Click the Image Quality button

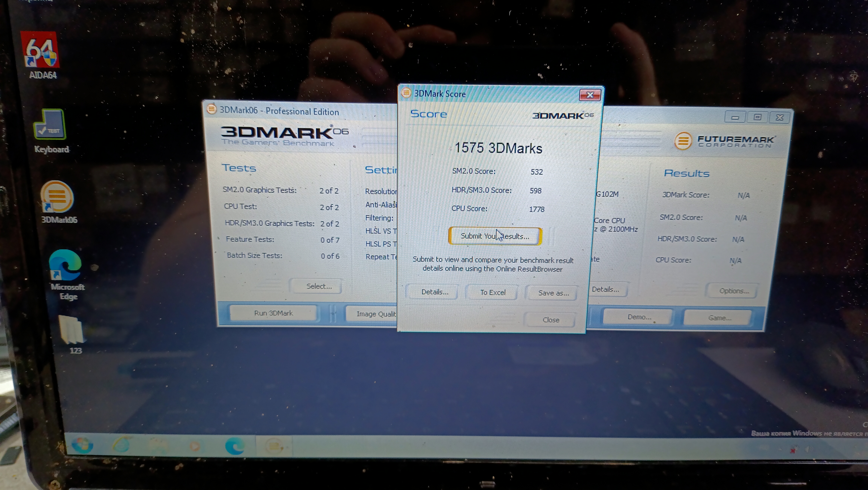coord(372,314)
